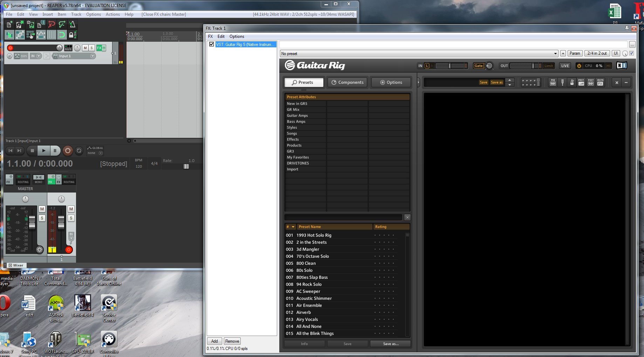Adjust the MASTER volume fader
This screenshot has height=357, width=644.
32,223
